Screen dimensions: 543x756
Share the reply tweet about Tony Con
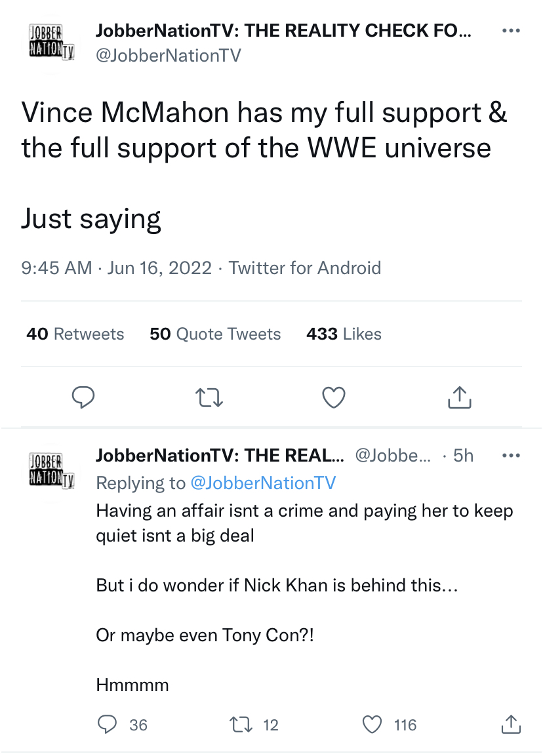[x=510, y=724]
